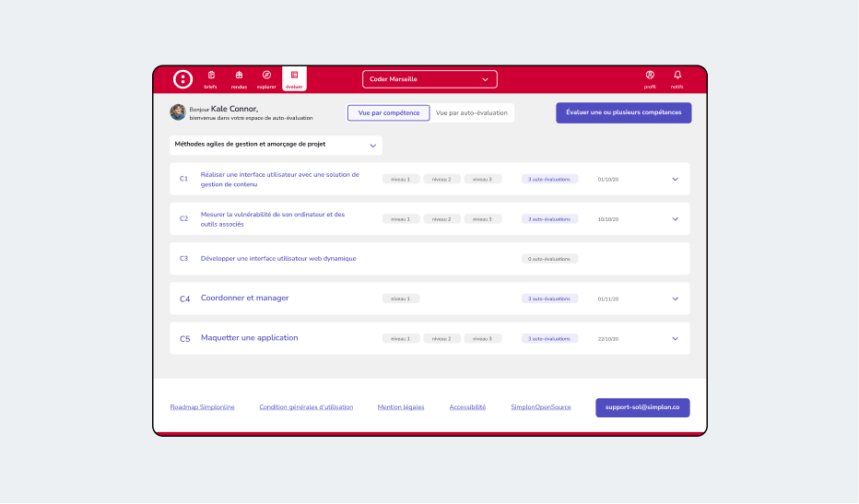The image size is (859, 504).
Task: Open the Accessibilité link
Action: [467, 407]
